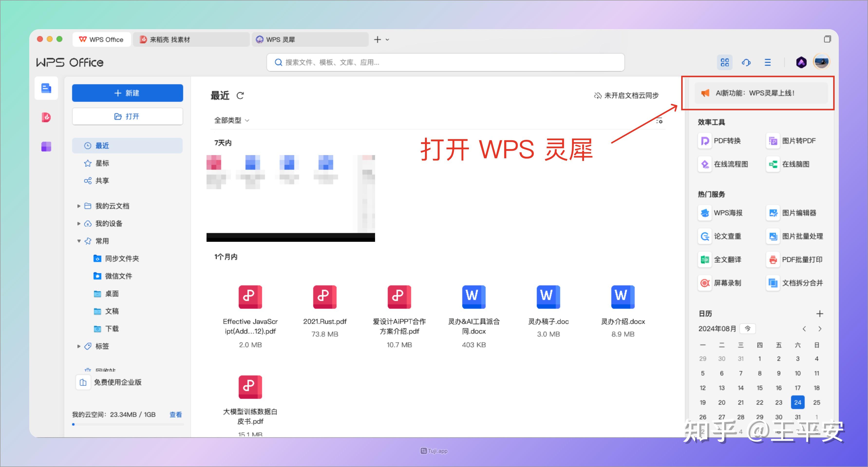Open 文档拆分合并 tool
The width and height of the screenshot is (868, 467).
pos(795,283)
